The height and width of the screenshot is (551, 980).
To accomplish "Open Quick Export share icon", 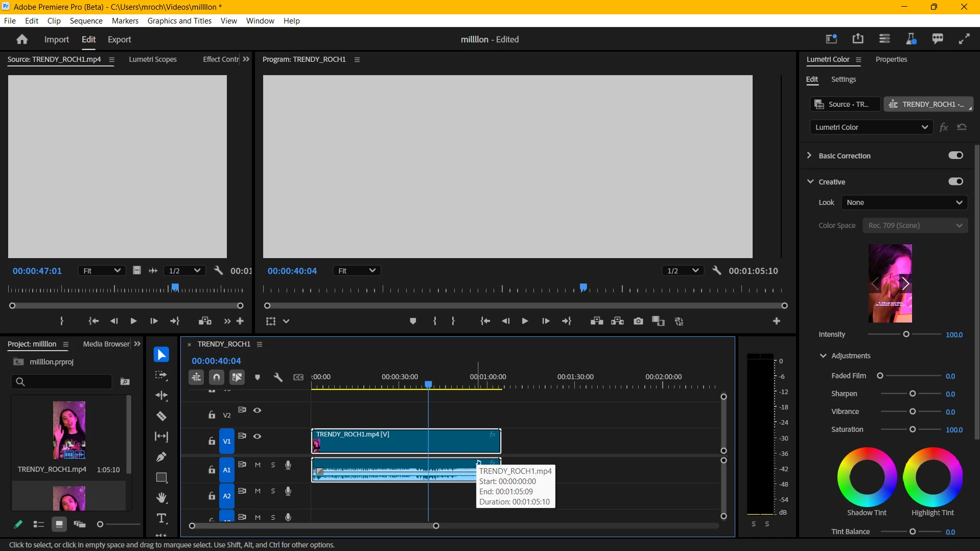I will click(858, 39).
